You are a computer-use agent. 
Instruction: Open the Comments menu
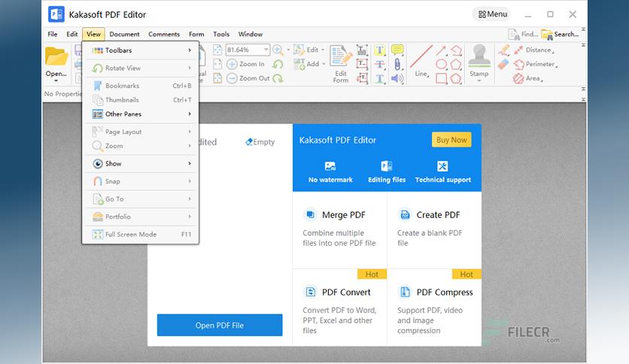coord(164,35)
